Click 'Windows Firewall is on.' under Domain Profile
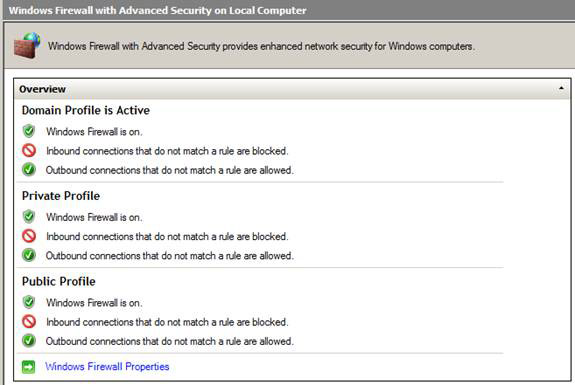575x385 pixels. tap(94, 132)
